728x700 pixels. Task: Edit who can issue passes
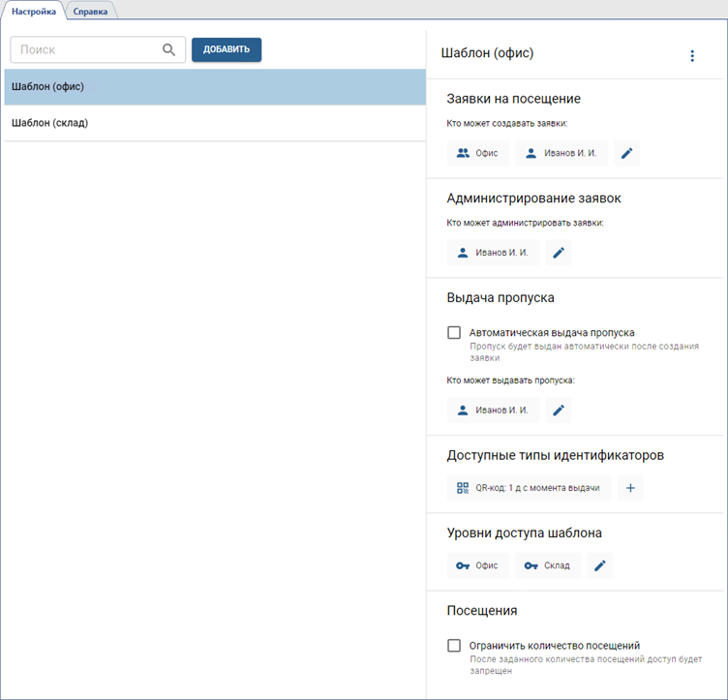[558, 411]
